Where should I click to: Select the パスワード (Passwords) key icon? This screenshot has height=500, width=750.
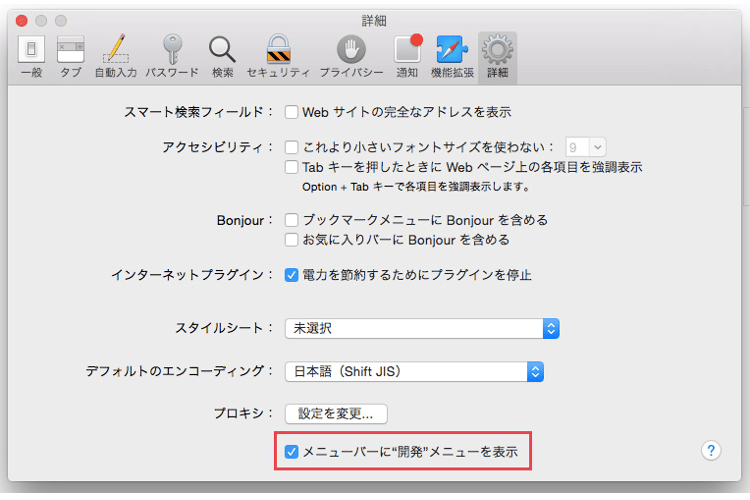[x=172, y=56]
